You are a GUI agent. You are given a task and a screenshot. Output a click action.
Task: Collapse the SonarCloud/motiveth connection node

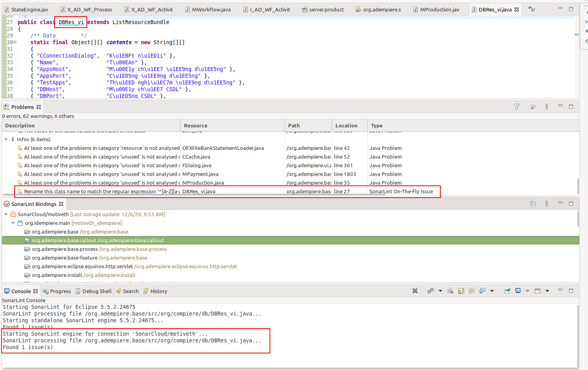click(x=6, y=214)
